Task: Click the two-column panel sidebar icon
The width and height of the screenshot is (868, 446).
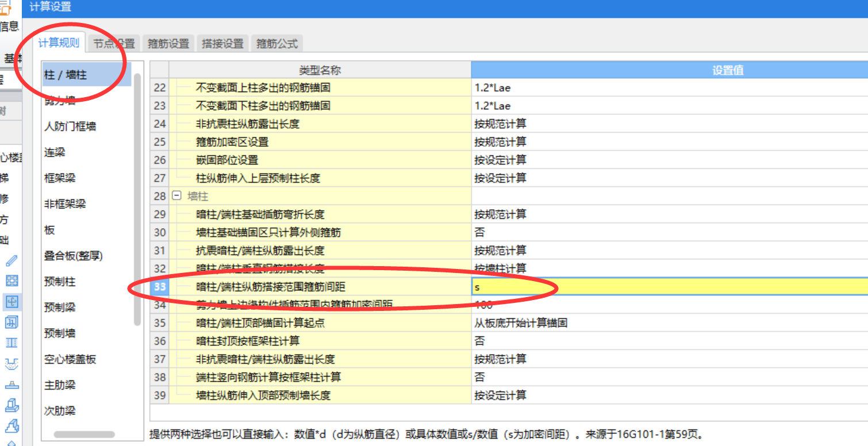Action: click(11, 343)
